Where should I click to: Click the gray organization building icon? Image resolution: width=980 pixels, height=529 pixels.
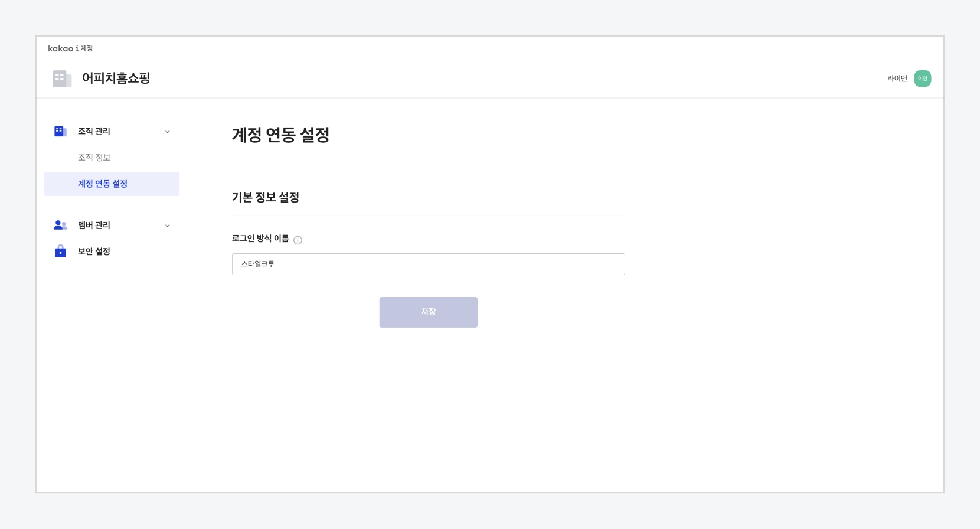(61, 79)
